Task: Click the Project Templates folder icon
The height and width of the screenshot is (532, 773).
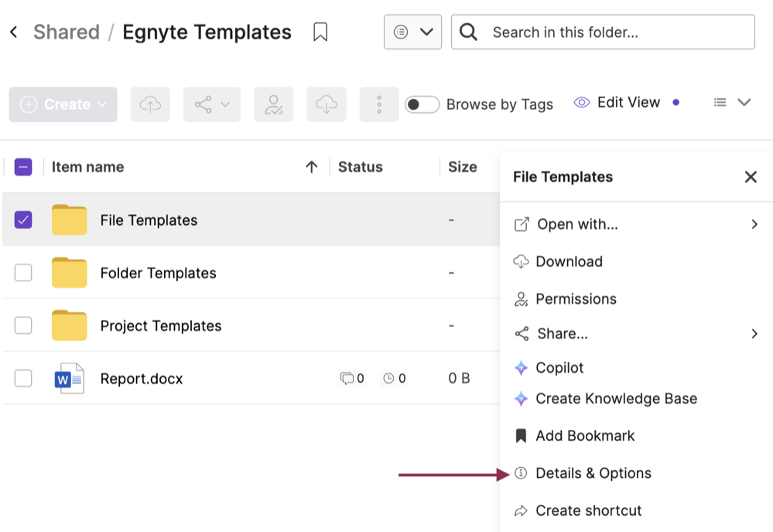Action: (70, 325)
